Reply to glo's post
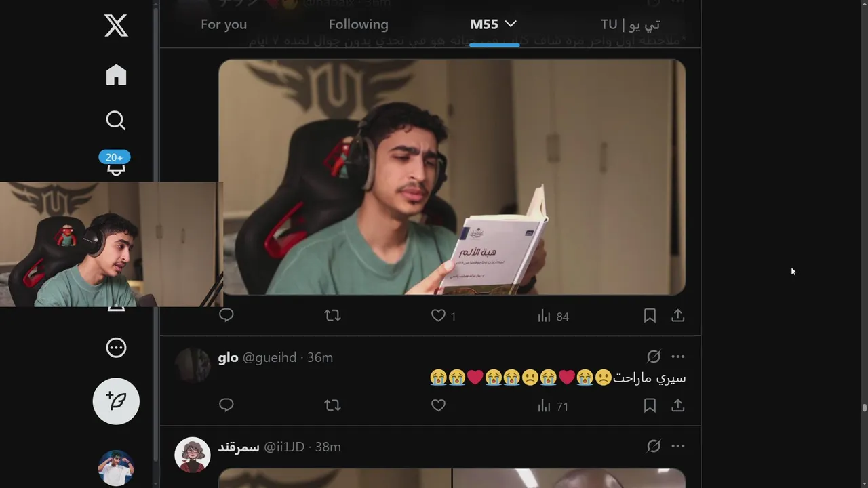The width and height of the screenshot is (868, 488). pos(226,405)
